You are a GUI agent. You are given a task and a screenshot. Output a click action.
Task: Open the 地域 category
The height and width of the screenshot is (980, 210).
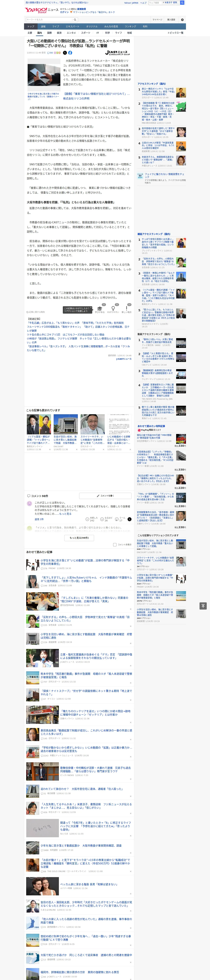click(129, 33)
